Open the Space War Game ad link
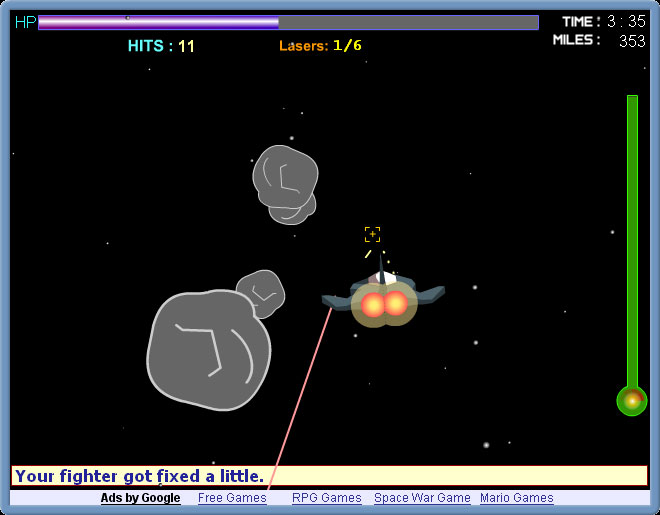Screen dimensions: 660x515 pyautogui.click(x=422, y=498)
